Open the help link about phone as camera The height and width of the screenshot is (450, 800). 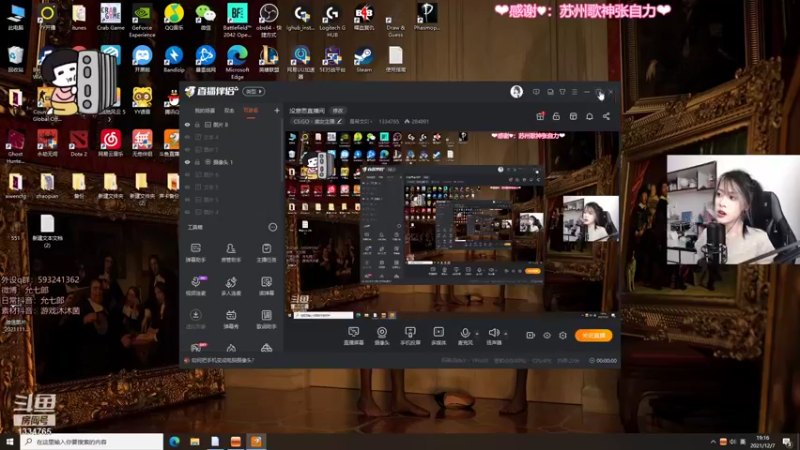point(222,360)
